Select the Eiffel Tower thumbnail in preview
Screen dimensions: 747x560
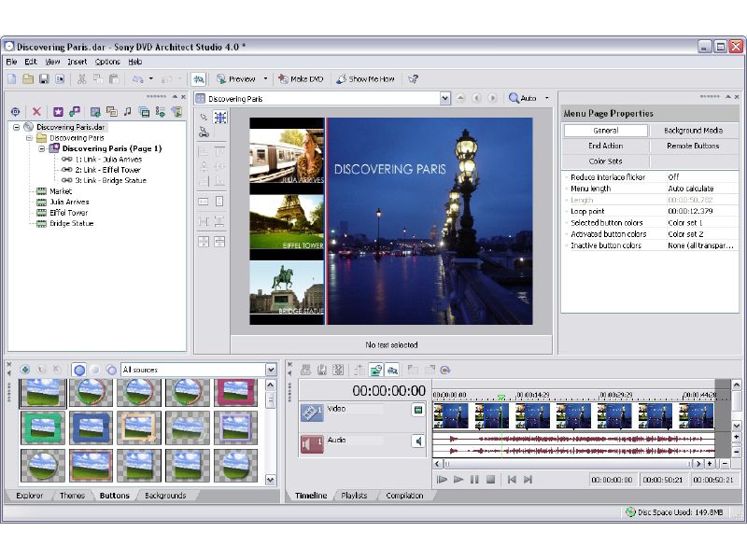tap(287, 222)
